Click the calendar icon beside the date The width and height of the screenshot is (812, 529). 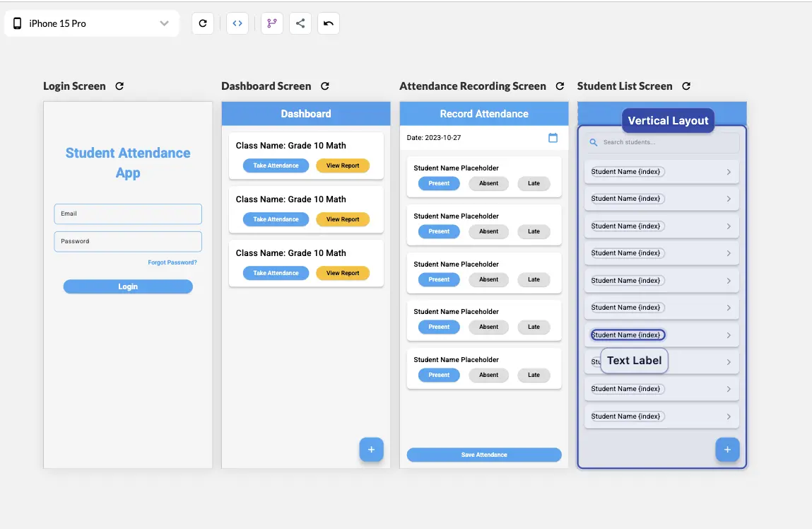click(553, 138)
